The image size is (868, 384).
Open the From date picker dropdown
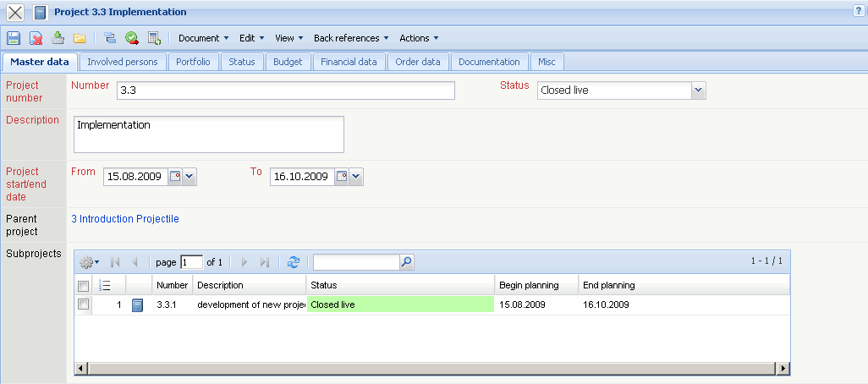tap(190, 176)
